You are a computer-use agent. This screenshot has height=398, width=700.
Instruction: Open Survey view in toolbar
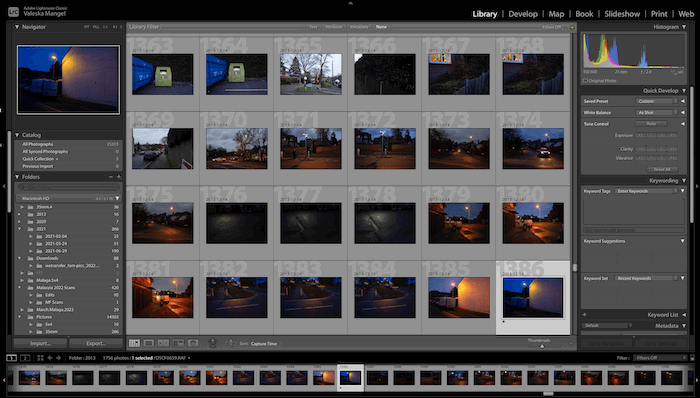[x=178, y=343]
